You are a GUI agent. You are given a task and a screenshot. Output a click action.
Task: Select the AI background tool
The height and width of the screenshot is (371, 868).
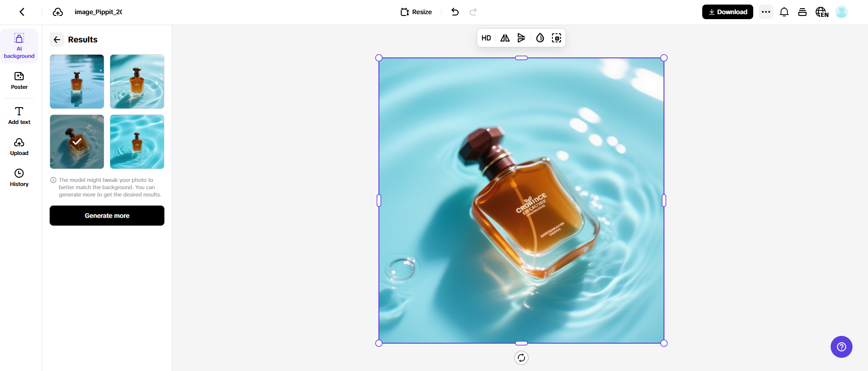coord(19,46)
